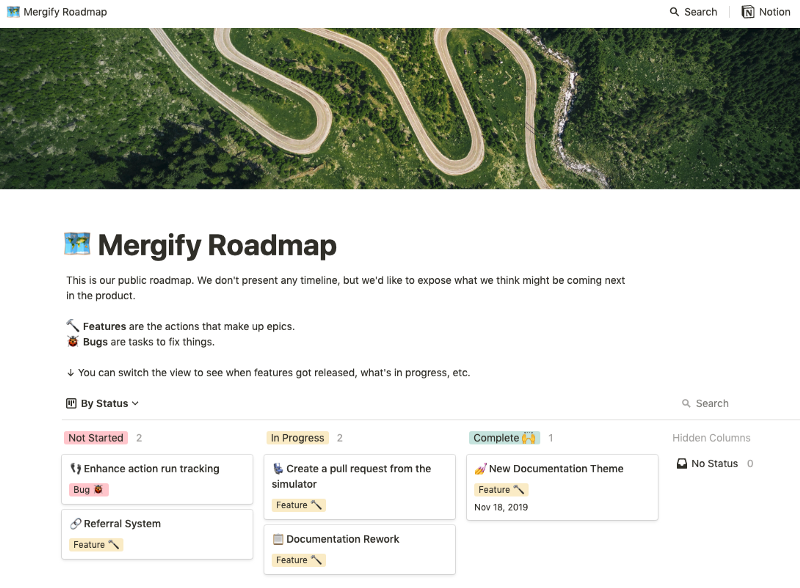
Task: Click Feature tag on Referral System card
Action: (x=96, y=545)
